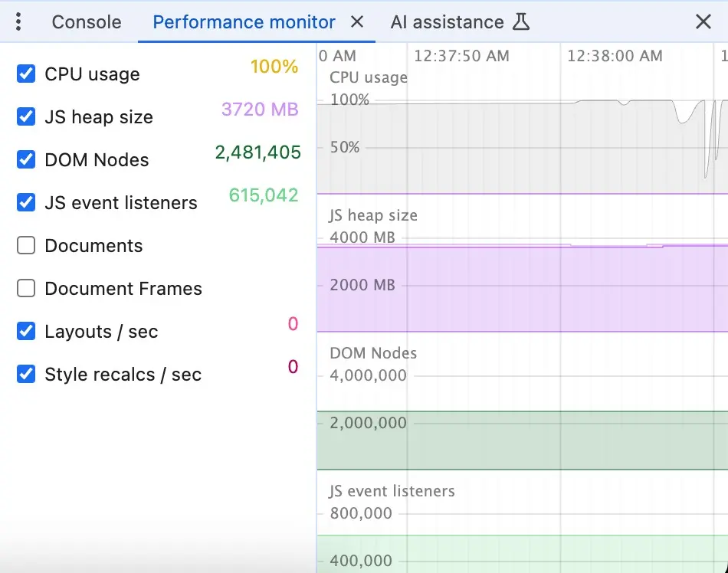728x573 pixels.
Task: Click the JS heap size chart title
Action: [x=373, y=215]
